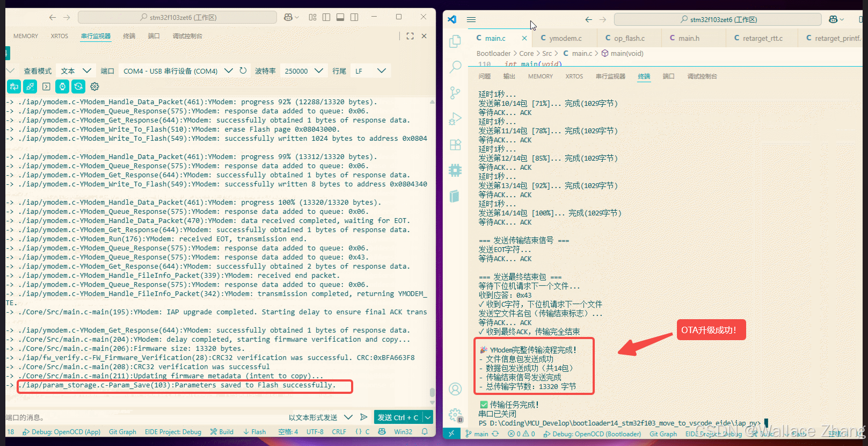Click remote indicator in right window status bar
Image resolution: width=868 pixels, height=446 pixels.
click(x=451, y=434)
